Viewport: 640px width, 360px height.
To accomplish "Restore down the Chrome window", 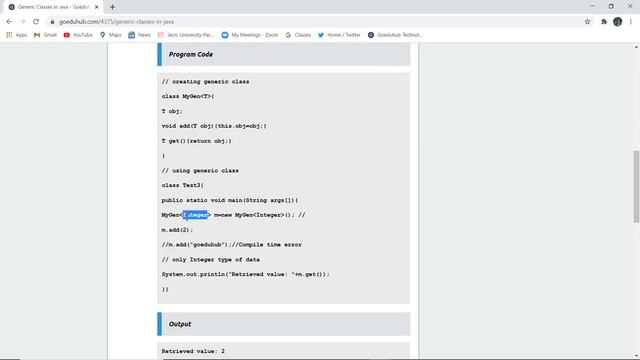I will [611, 6].
